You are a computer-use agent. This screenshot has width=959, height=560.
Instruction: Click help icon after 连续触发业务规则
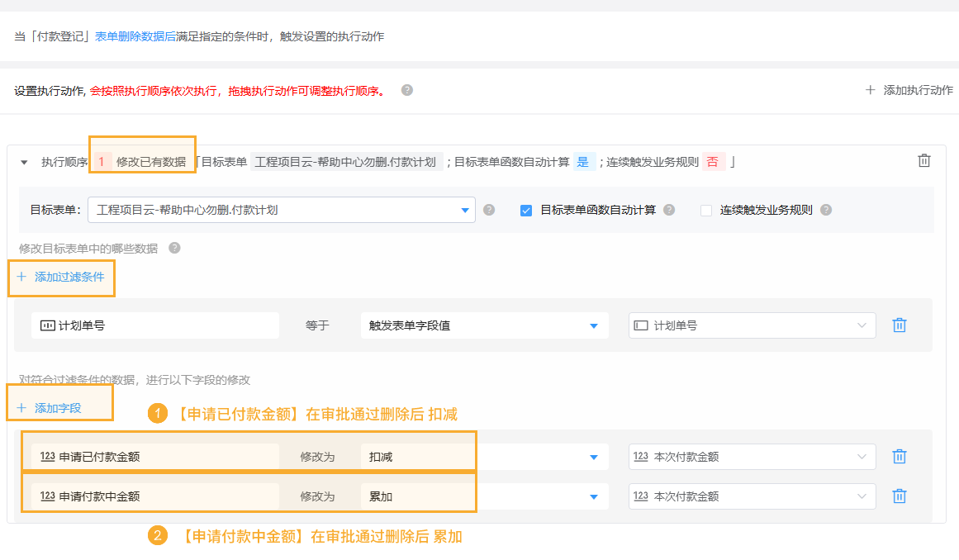point(826,210)
